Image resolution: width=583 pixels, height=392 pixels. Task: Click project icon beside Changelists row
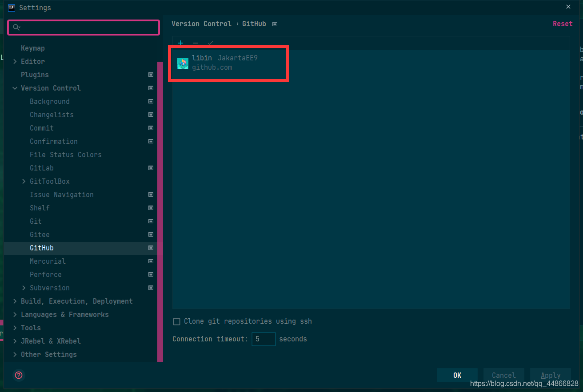tap(151, 115)
